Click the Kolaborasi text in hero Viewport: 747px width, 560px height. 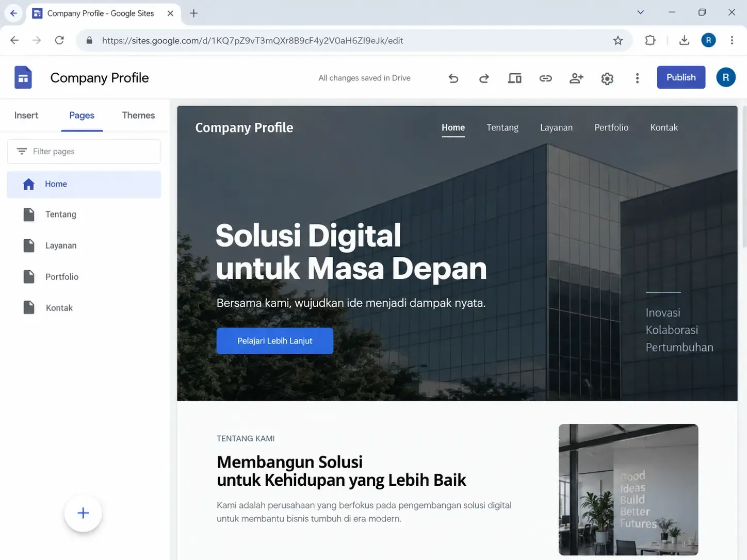pyautogui.click(x=672, y=330)
